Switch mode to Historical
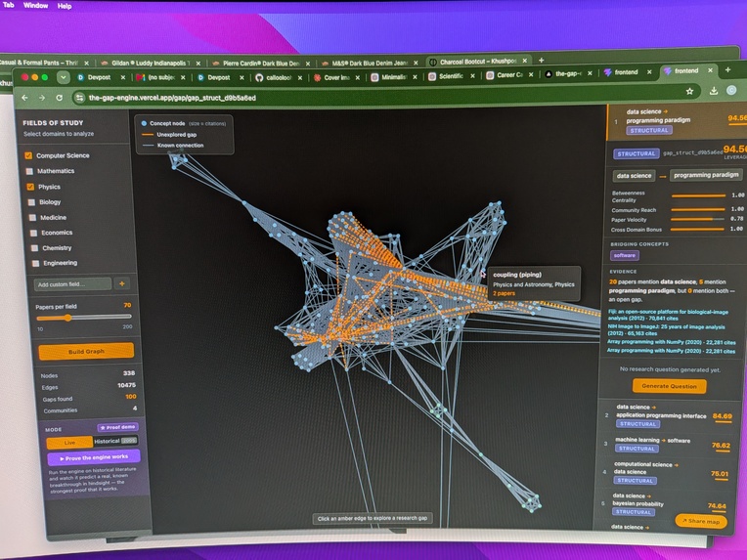 tap(115, 441)
